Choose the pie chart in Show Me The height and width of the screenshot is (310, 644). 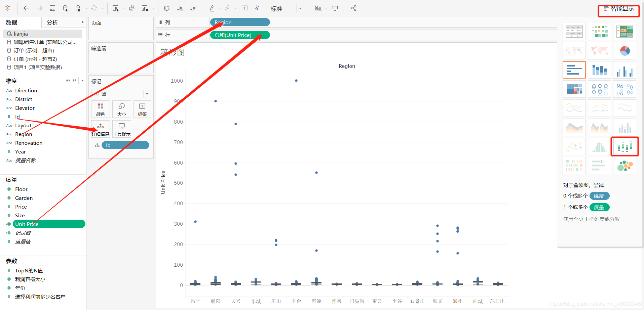pos(624,51)
